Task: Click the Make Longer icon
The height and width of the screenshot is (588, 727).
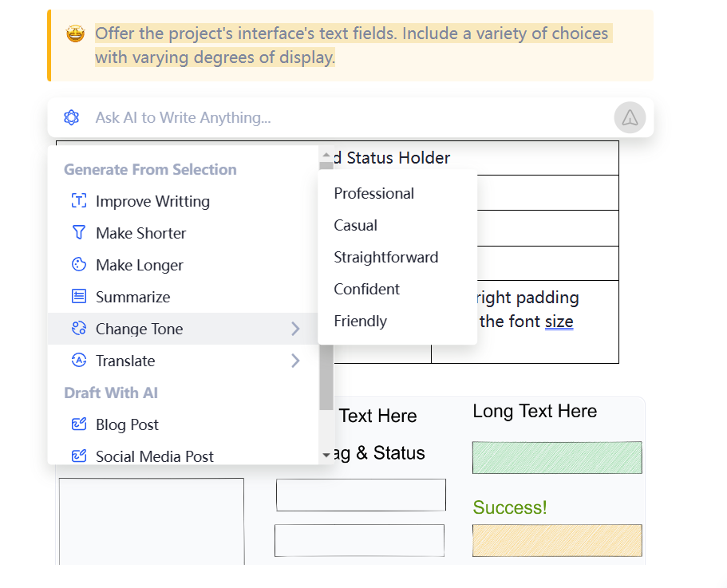Action: coord(78,265)
